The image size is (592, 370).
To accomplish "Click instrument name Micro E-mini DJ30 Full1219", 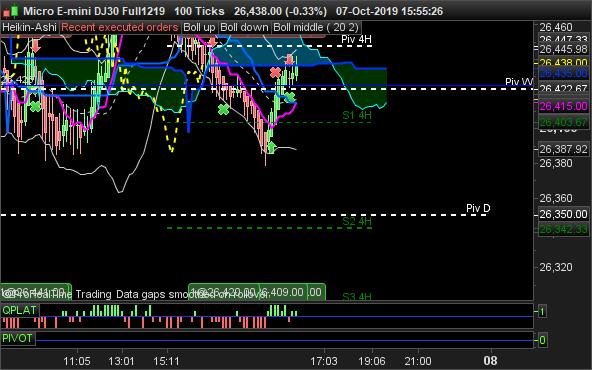I will coord(94,11).
